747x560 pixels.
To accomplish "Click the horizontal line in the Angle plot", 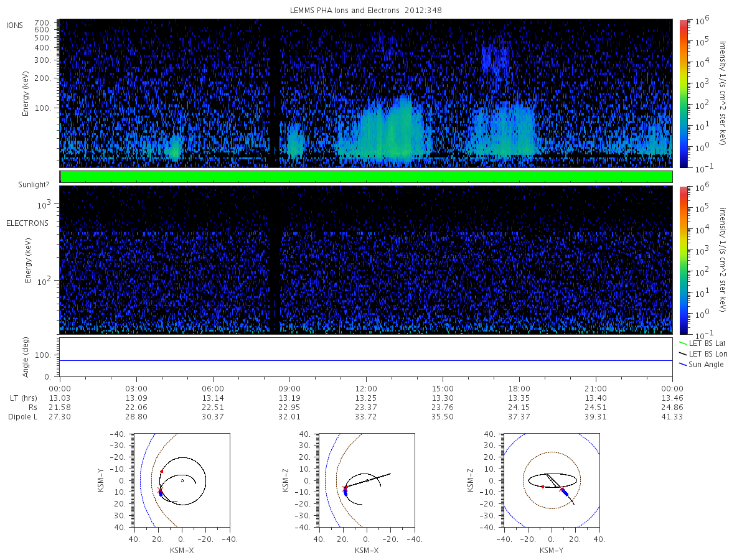I will click(366, 360).
